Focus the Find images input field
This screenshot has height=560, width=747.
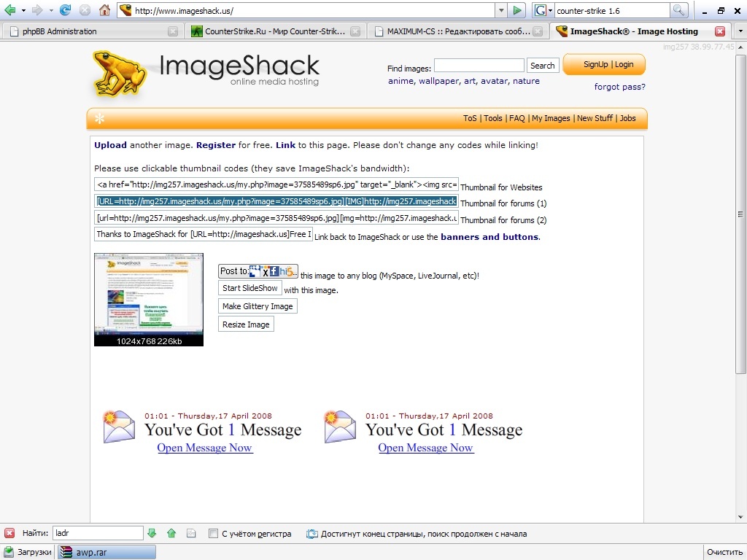tap(479, 65)
